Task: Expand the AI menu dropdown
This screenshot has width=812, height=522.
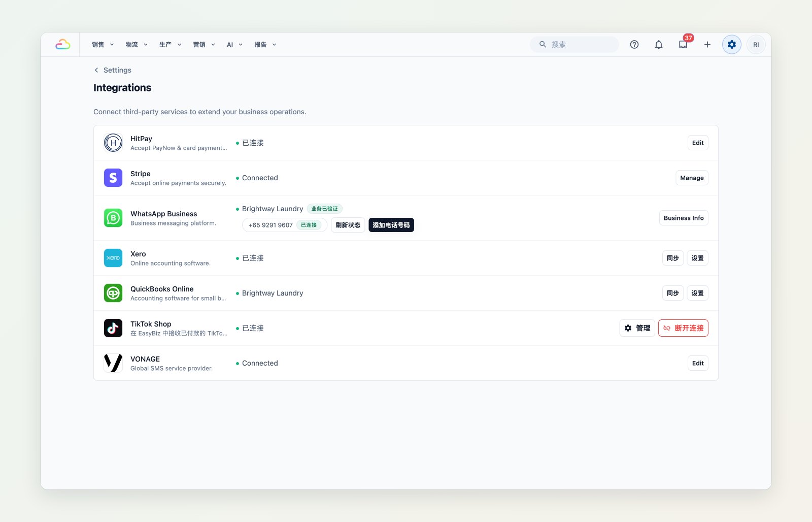Action: tap(235, 45)
